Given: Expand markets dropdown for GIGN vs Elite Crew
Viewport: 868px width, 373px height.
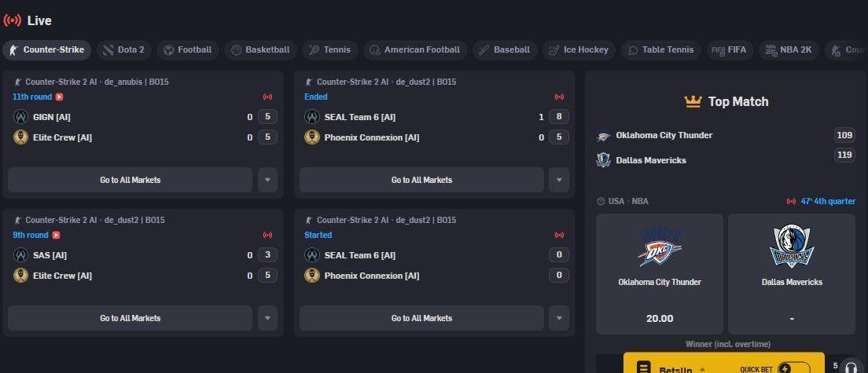Looking at the screenshot, I should (x=267, y=180).
